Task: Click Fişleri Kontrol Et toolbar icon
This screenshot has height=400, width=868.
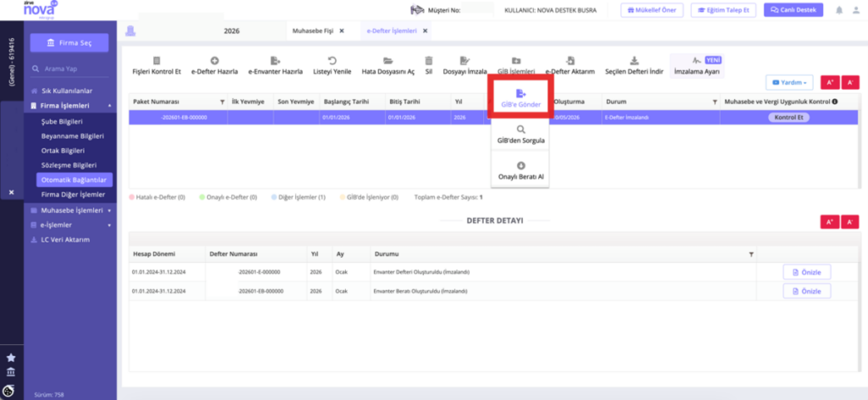Action: tap(157, 61)
